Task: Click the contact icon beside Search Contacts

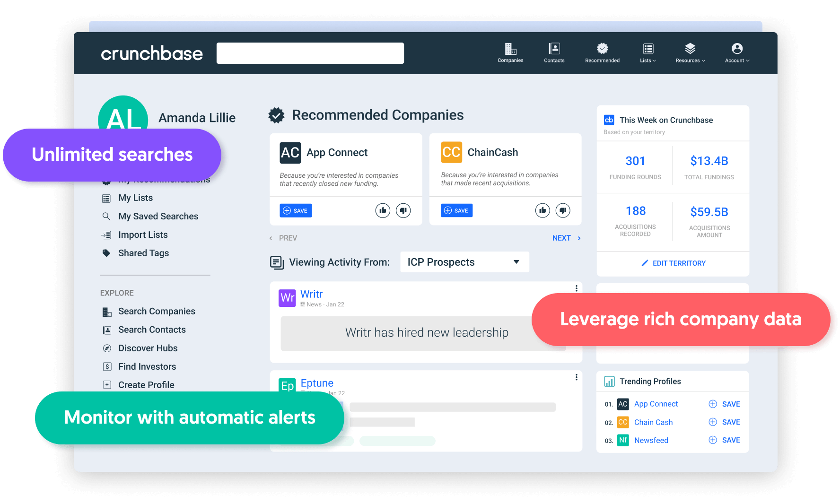Action: click(x=107, y=330)
